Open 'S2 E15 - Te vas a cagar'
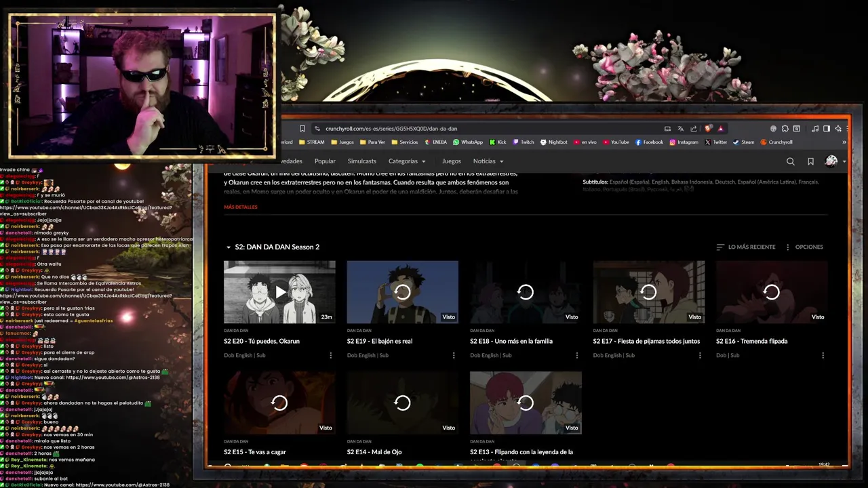Image resolution: width=868 pixels, height=488 pixels. point(255,452)
